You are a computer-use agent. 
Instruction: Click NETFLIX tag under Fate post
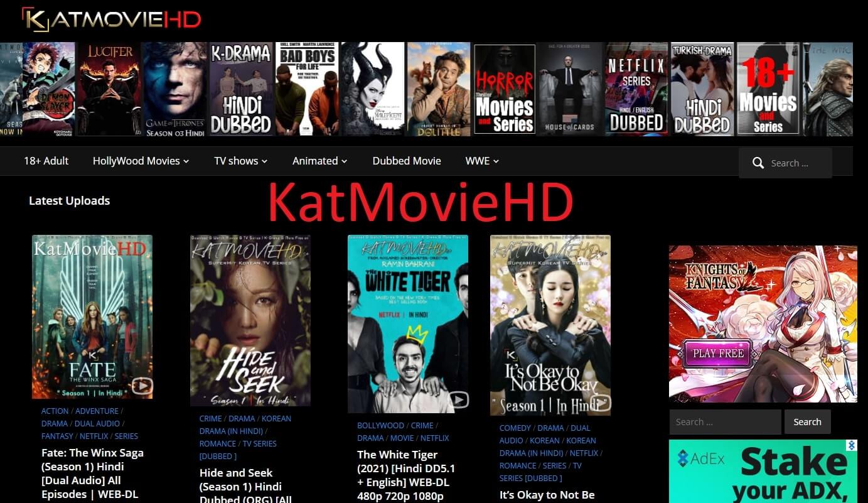[94, 436]
